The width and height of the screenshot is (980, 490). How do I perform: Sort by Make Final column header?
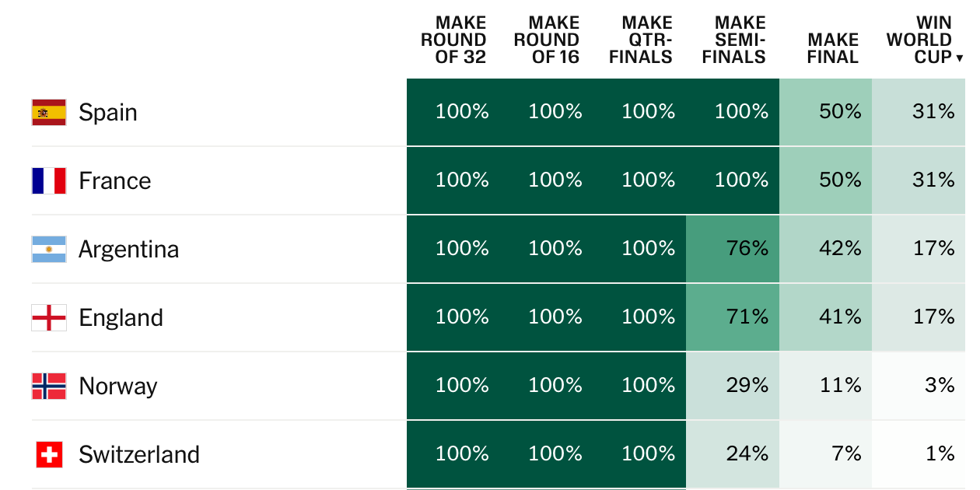coord(833,48)
